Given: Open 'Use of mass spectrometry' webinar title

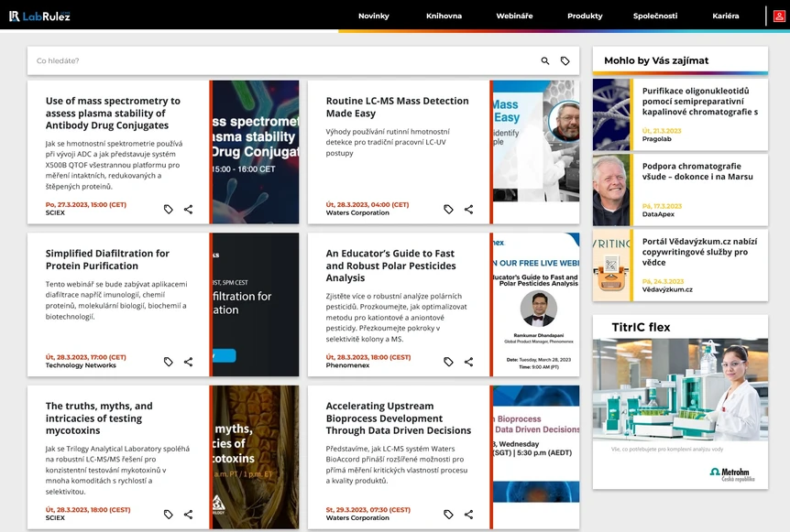Looking at the screenshot, I should pos(113,114).
